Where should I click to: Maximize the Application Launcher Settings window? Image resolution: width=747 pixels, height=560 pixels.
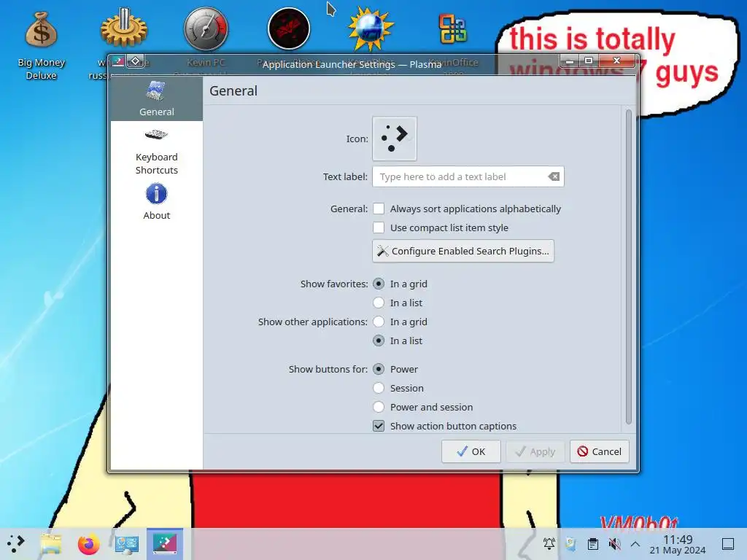[589, 61]
